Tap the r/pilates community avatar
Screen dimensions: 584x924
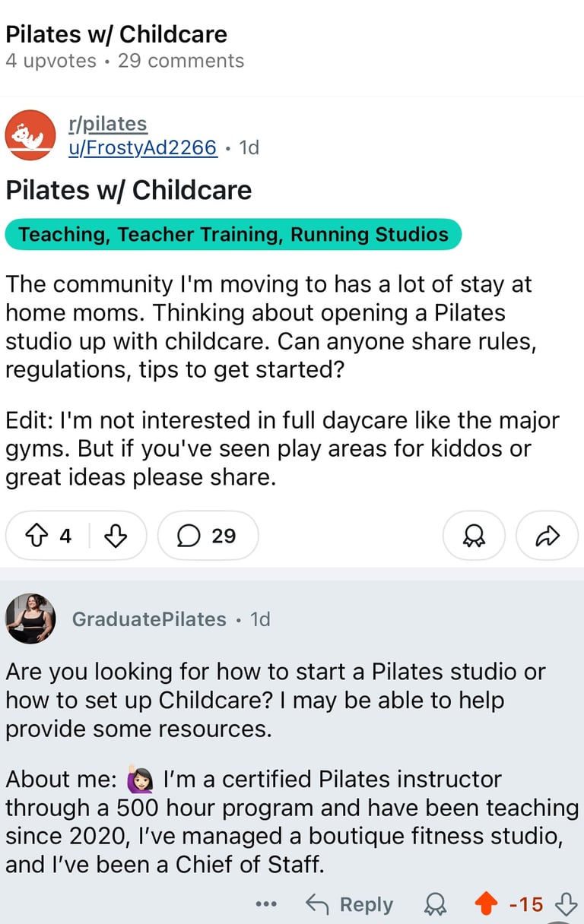[x=30, y=135]
